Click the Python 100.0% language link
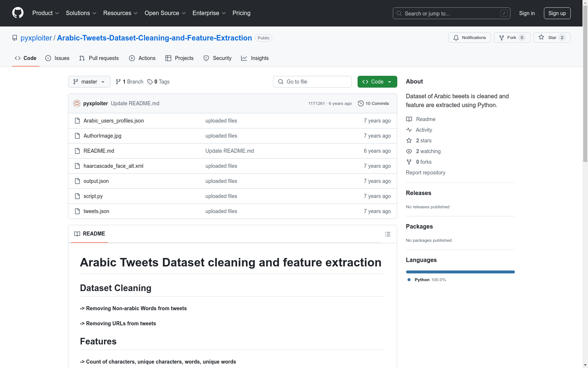 point(427,280)
